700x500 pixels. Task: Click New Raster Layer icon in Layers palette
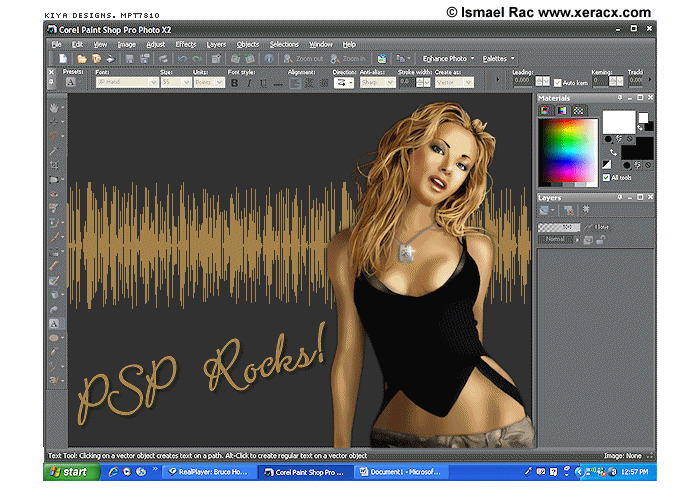(x=544, y=210)
